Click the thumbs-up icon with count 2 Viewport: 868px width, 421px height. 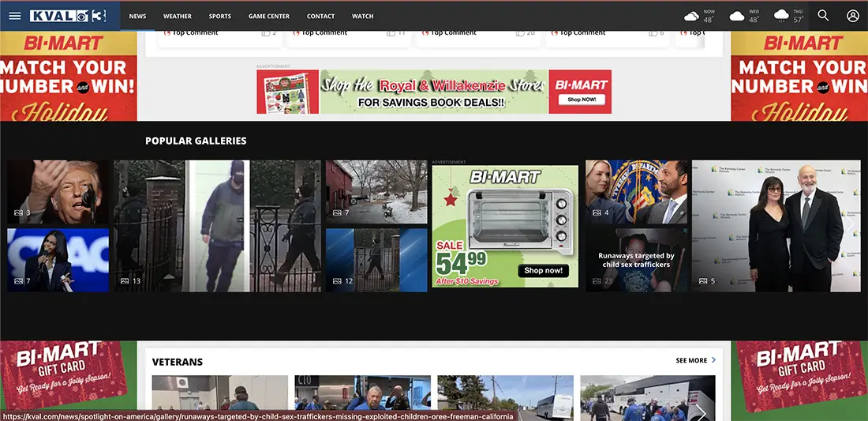[266, 33]
